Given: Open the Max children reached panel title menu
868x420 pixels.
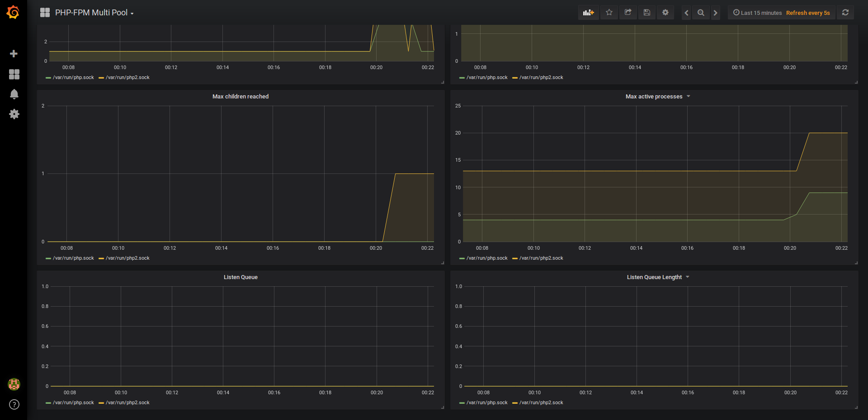Looking at the screenshot, I should [241, 97].
